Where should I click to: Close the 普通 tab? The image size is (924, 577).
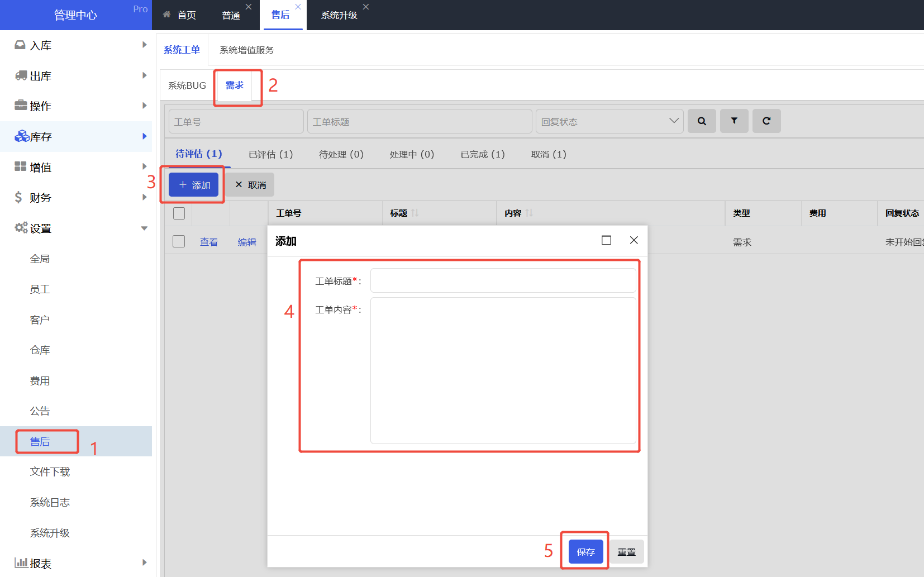click(249, 7)
